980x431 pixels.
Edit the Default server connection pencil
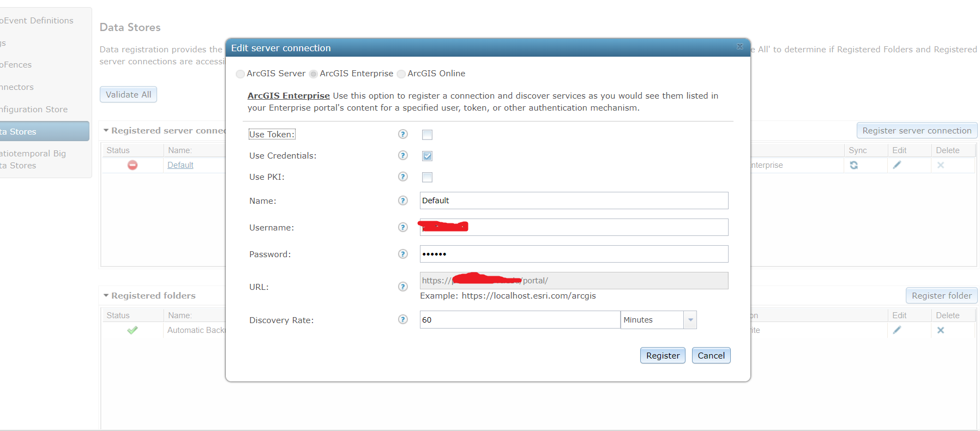point(897,165)
